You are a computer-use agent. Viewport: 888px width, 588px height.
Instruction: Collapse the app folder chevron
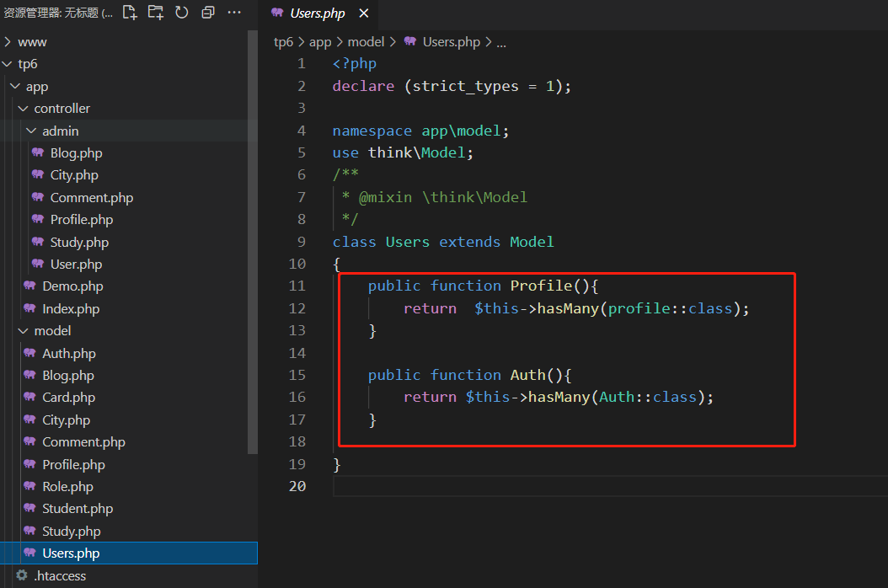click(15, 86)
